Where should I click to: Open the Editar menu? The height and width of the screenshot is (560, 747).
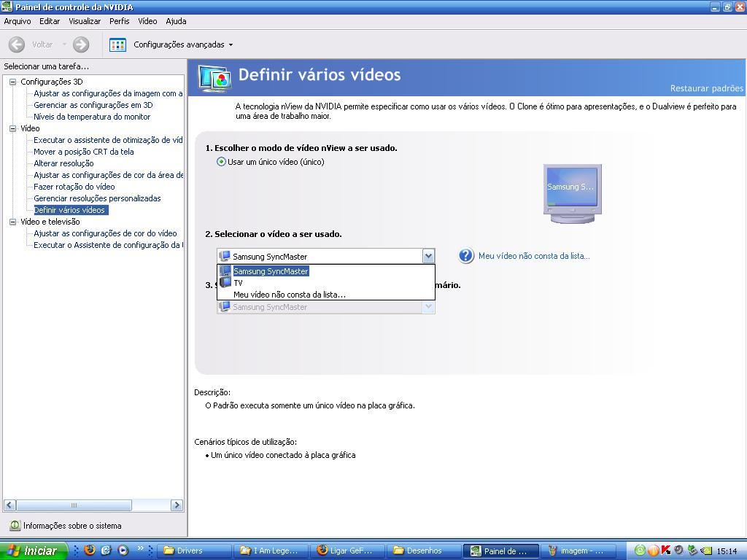pyautogui.click(x=50, y=21)
